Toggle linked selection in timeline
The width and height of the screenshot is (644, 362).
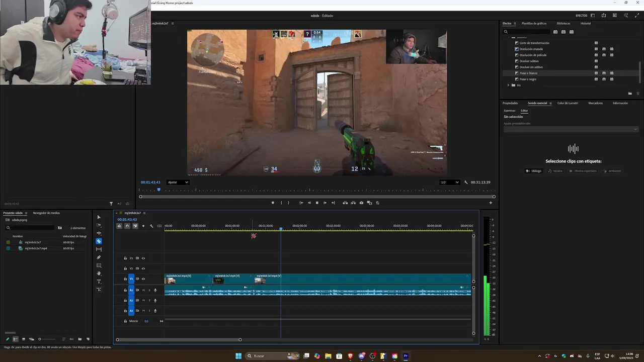(x=135, y=226)
